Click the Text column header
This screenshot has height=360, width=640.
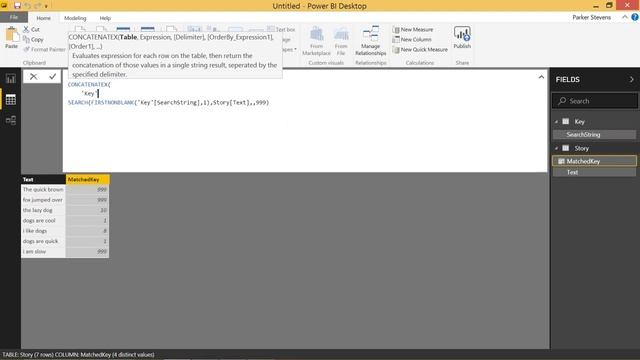[43, 179]
